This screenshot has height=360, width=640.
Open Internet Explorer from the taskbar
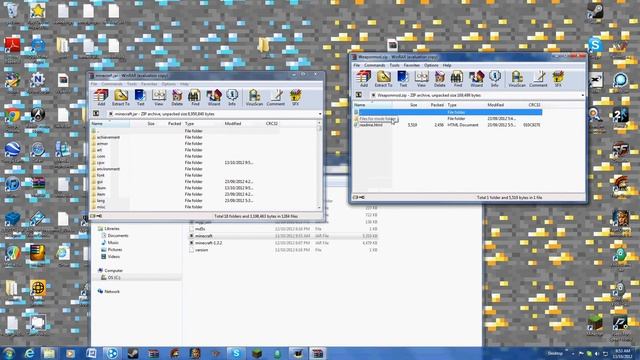tap(29, 353)
